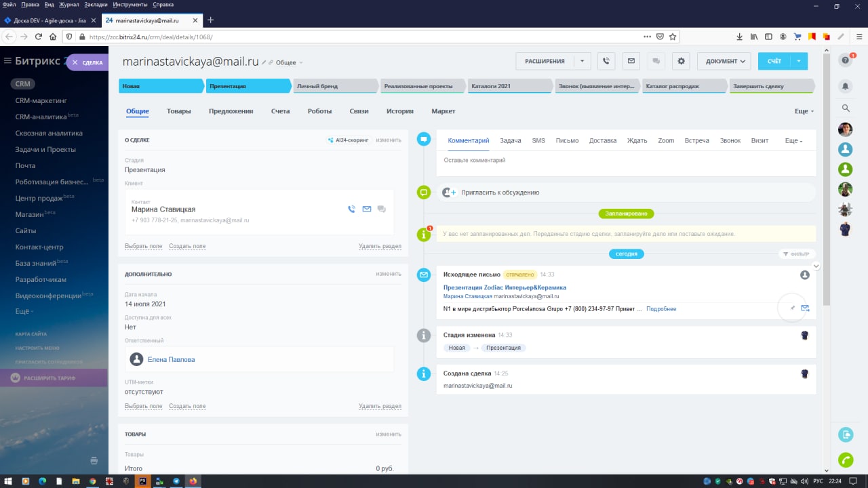The width and height of the screenshot is (868, 488).
Task: Click the collapse chevron beside timeline
Action: [x=816, y=266]
